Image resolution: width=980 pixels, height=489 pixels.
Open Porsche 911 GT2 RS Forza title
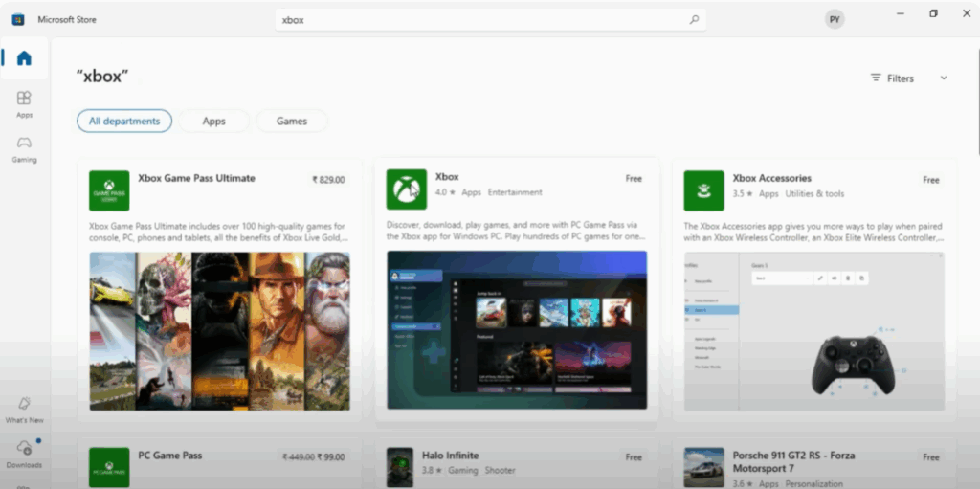(x=793, y=461)
